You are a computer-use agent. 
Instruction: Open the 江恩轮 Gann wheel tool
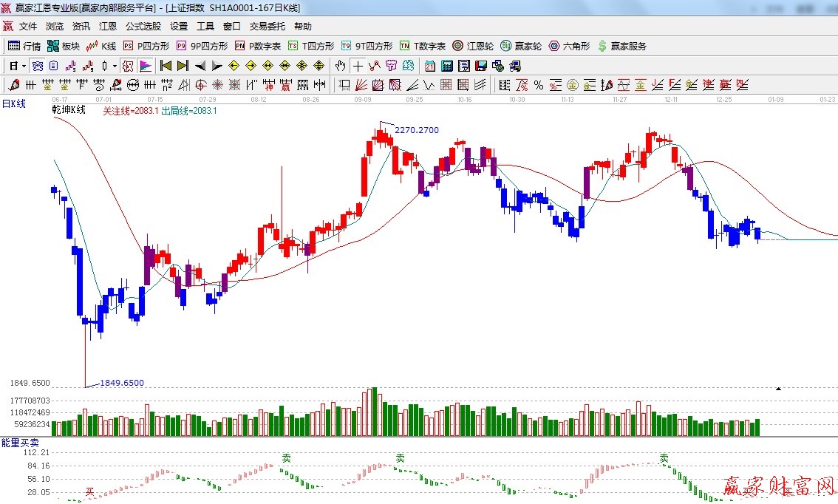473,46
